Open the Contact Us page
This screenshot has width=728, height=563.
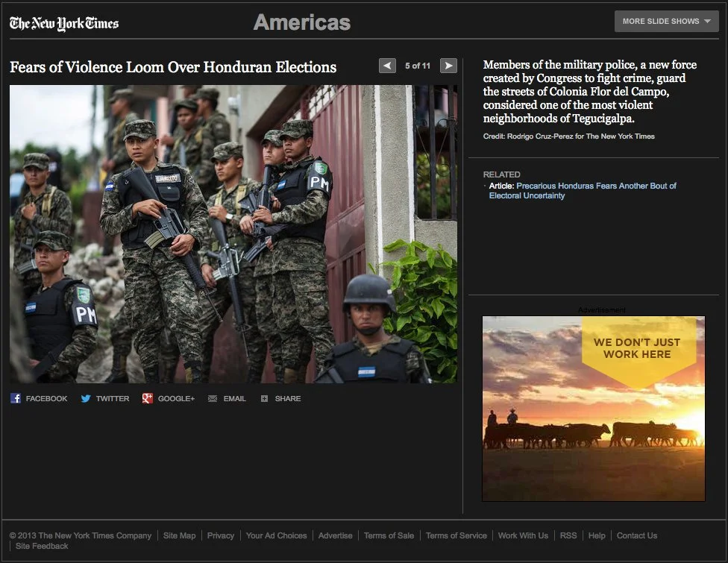click(636, 535)
